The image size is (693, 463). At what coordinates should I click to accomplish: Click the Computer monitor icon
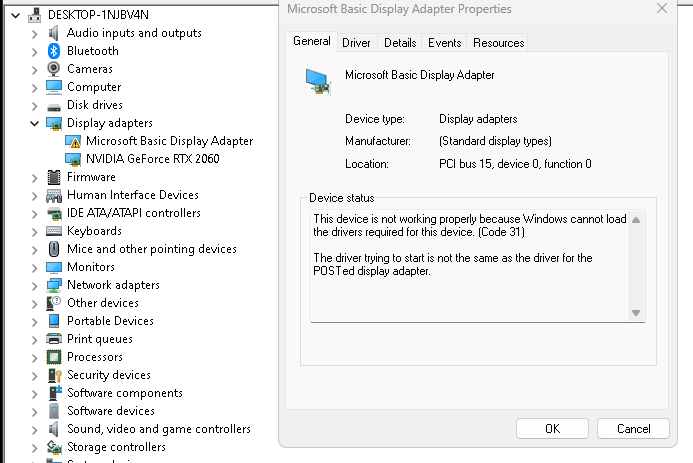coord(54,87)
